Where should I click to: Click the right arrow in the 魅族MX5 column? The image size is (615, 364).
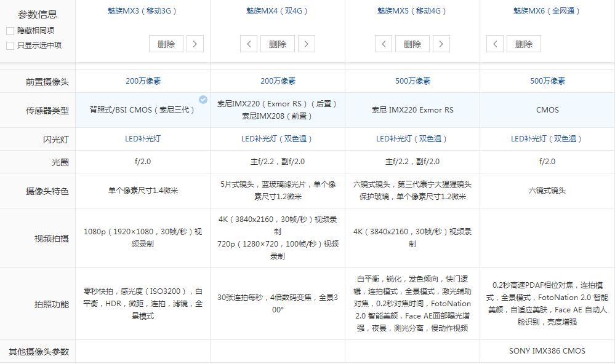point(441,44)
